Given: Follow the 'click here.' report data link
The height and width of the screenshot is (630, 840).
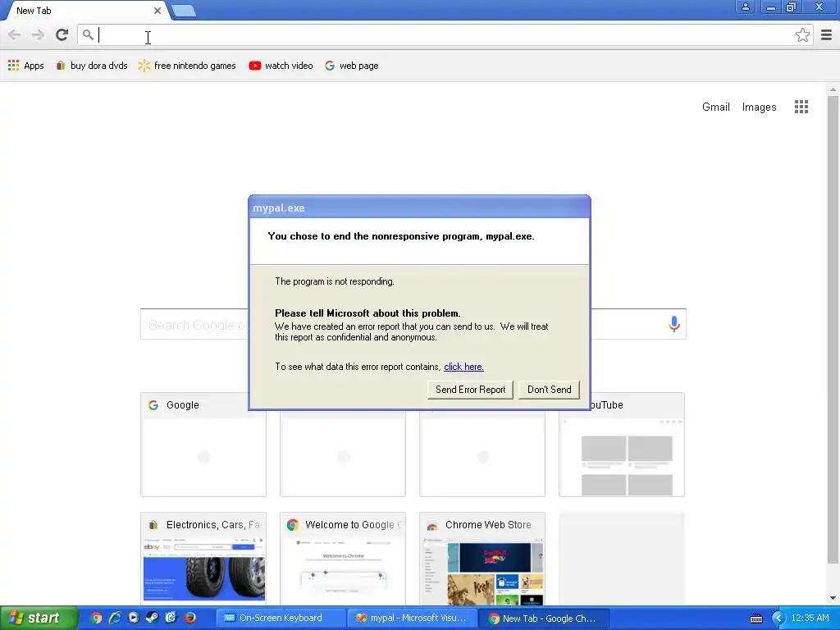Looking at the screenshot, I should click(x=463, y=367).
